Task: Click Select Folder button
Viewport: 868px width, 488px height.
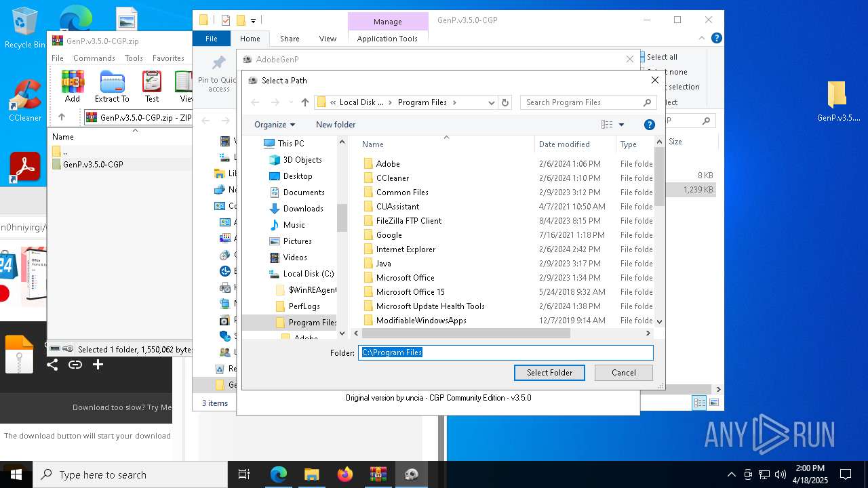Action: tap(549, 373)
